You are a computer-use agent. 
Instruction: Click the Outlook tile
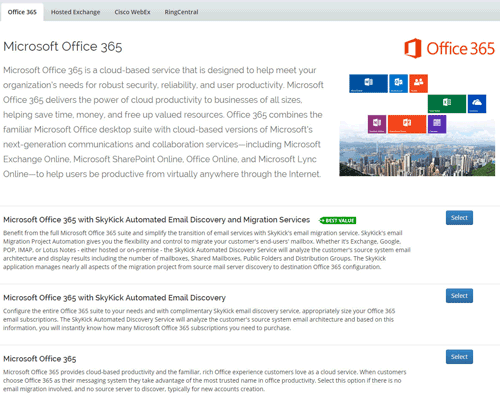(398, 83)
